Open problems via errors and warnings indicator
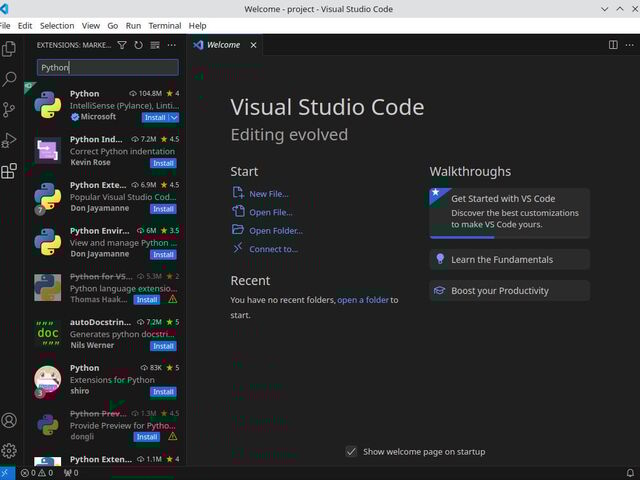This screenshot has width=640, height=480. (x=37, y=473)
